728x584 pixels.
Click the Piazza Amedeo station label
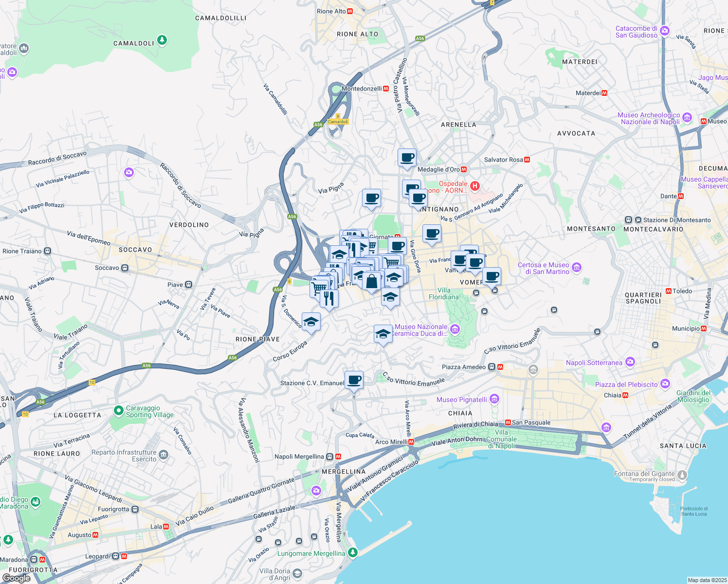pyautogui.click(x=464, y=367)
